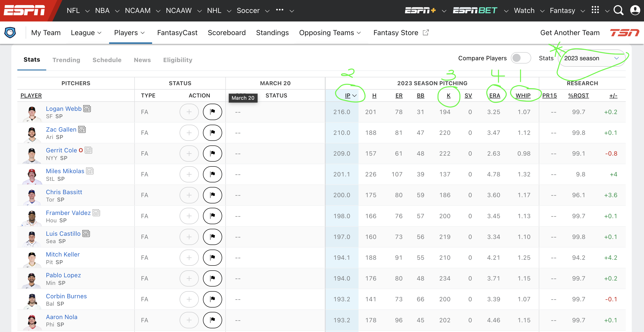Click the ESPN search magnifier icon
Viewport: 644px width, 332px height.
click(618, 10)
